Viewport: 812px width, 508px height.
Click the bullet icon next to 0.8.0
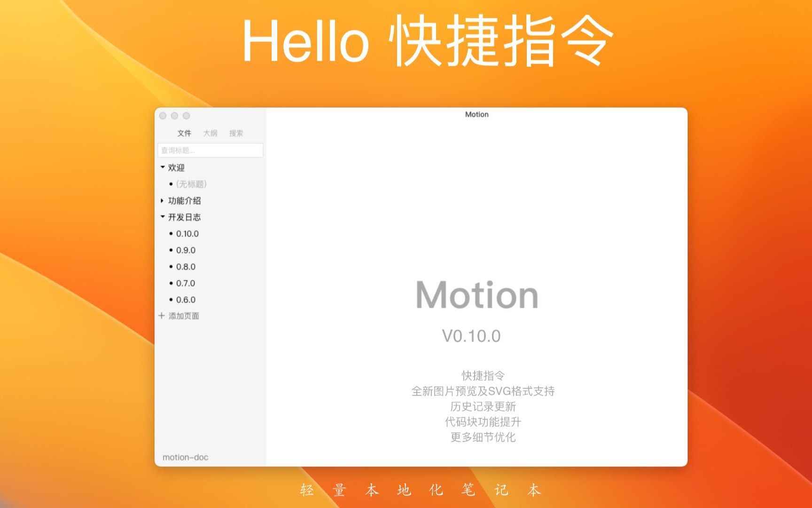click(x=171, y=267)
